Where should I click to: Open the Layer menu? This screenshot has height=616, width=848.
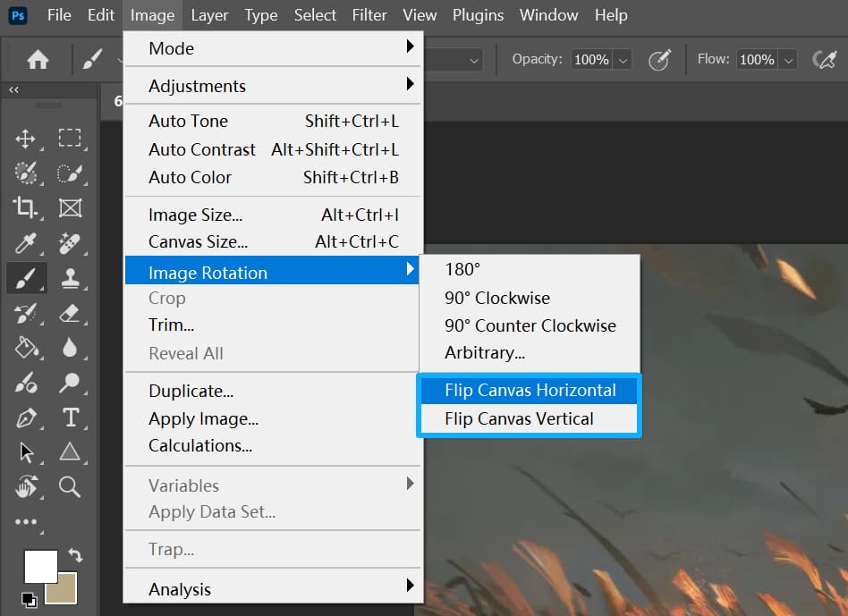point(209,15)
